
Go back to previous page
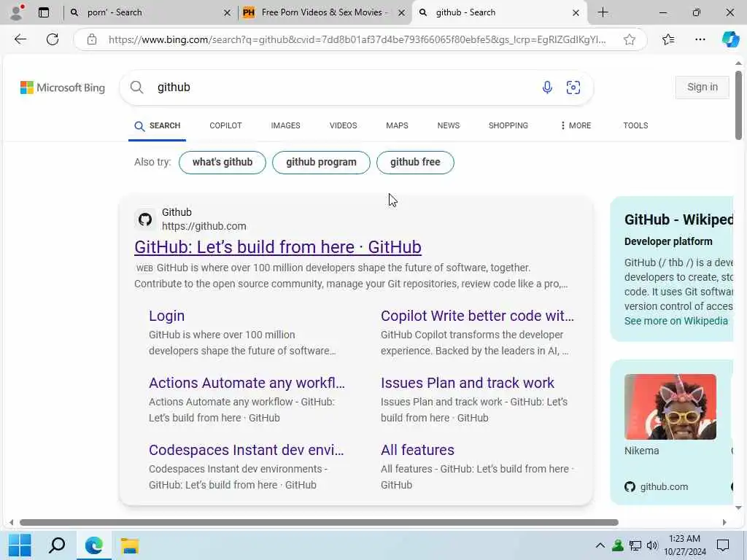point(20,39)
